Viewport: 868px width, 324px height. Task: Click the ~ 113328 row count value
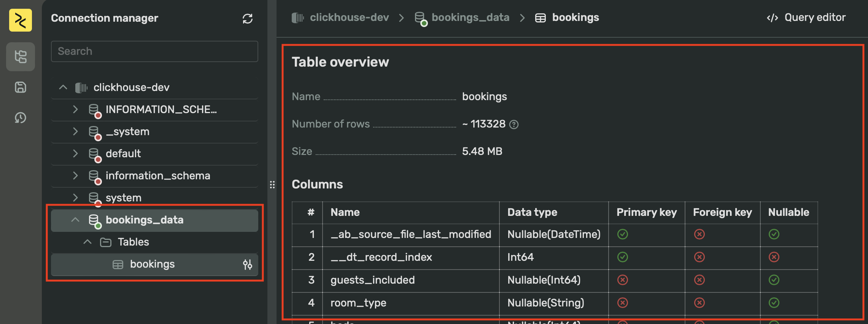[x=484, y=124]
